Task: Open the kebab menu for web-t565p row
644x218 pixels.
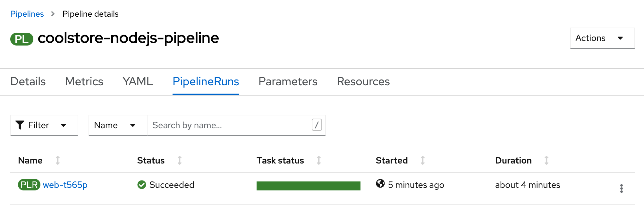Action: [621, 189]
